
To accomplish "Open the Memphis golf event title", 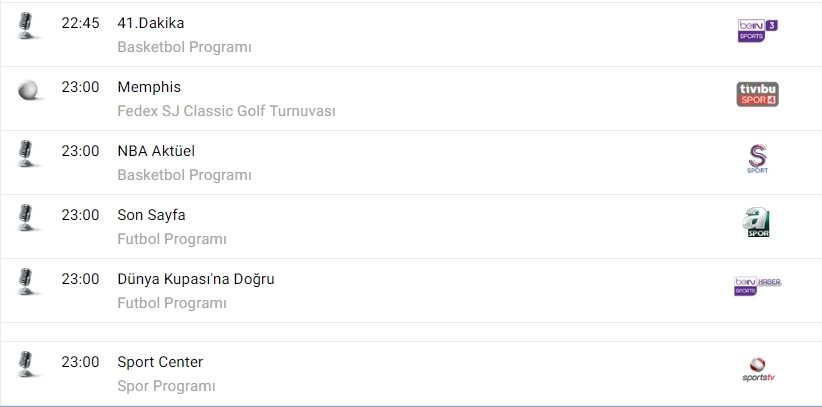I will tap(149, 87).
